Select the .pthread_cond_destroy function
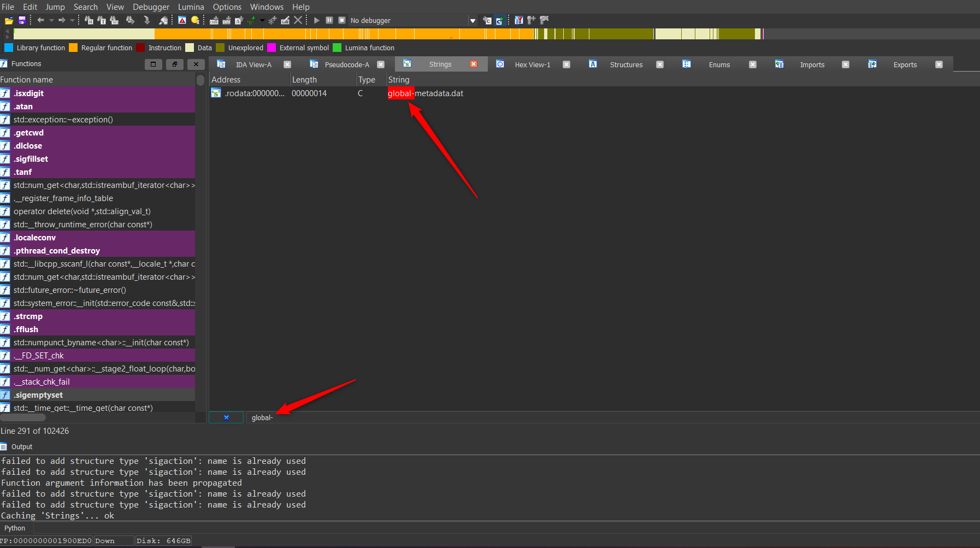This screenshot has width=980, height=548. tap(97, 251)
